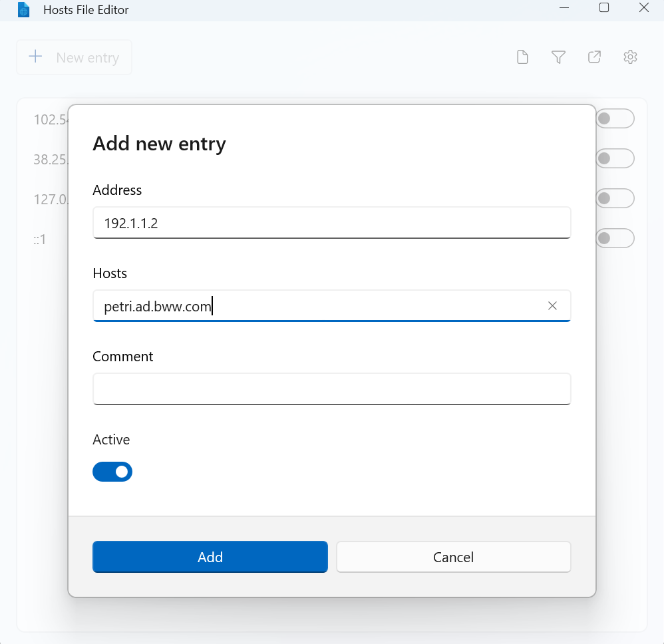Click the empty Comment input field
664x644 pixels.
click(x=331, y=389)
